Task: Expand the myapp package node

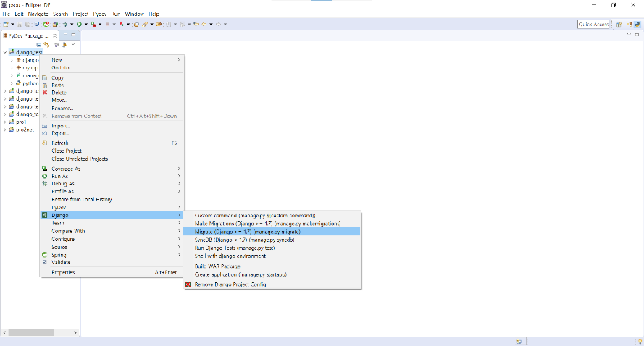Action: (x=12, y=68)
